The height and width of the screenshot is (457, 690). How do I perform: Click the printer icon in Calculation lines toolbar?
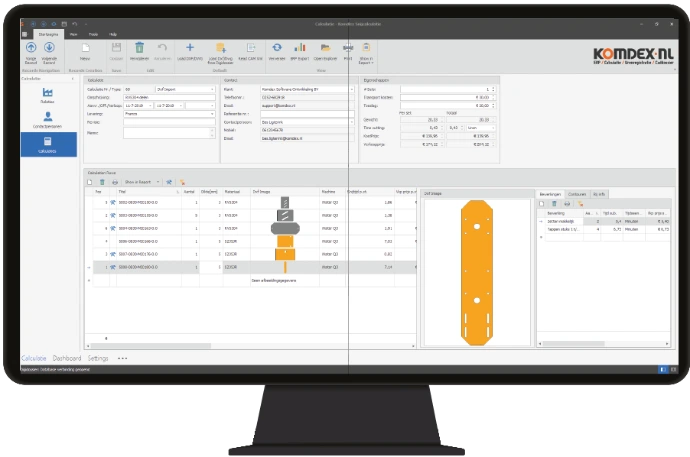(x=115, y=182)
